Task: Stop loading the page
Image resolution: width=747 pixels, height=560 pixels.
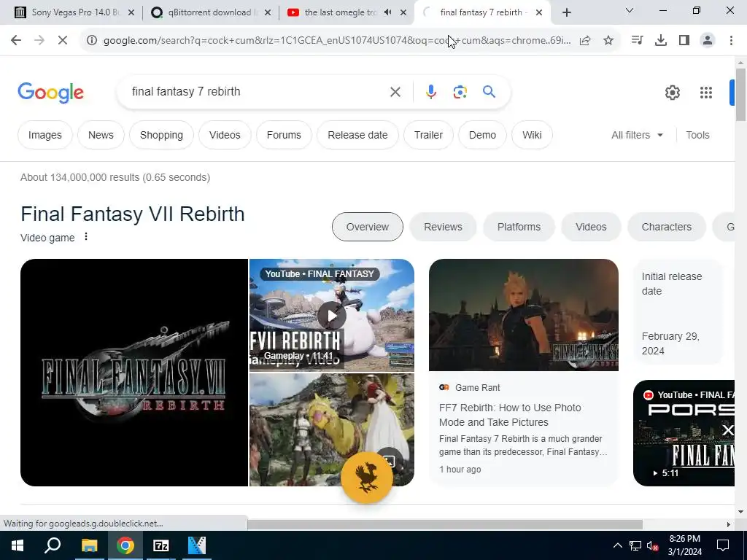Action: pos(63,41)
